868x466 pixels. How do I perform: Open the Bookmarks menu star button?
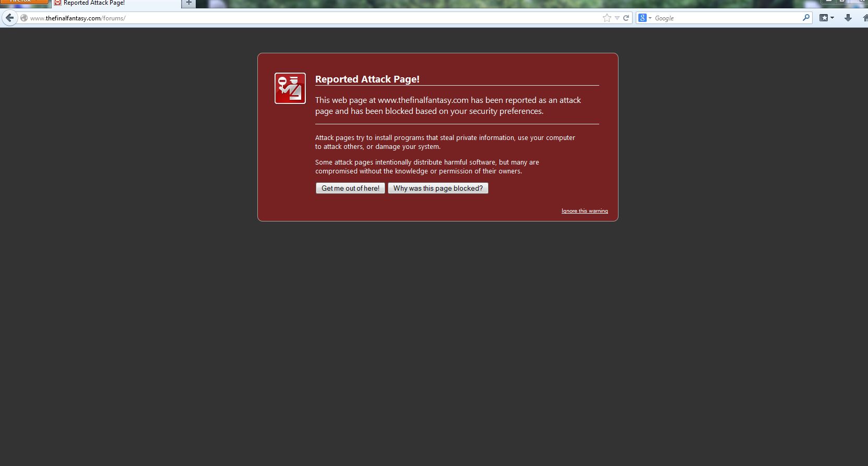tap(826, 18)
